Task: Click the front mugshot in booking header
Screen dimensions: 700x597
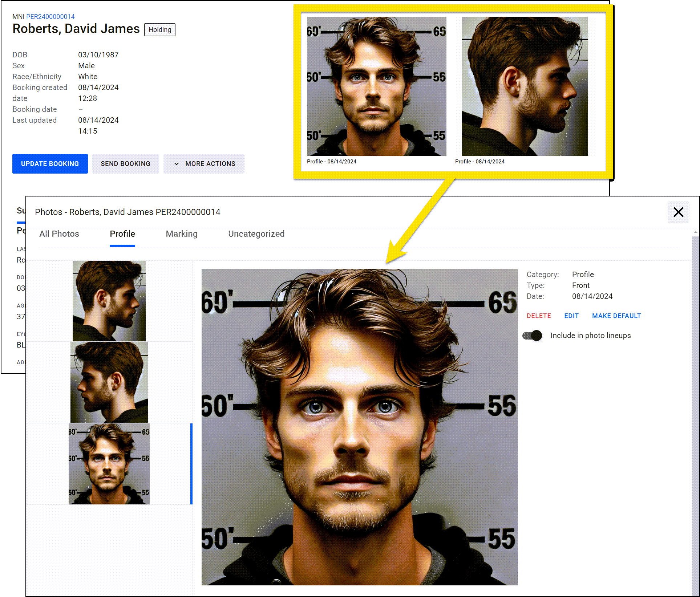Action: coord(376,86)
